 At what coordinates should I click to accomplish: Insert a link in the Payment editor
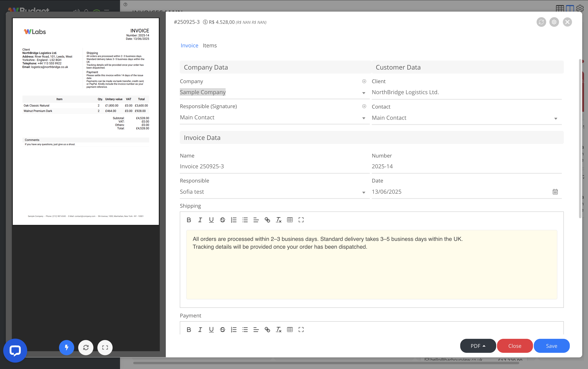tap(267, 329)
